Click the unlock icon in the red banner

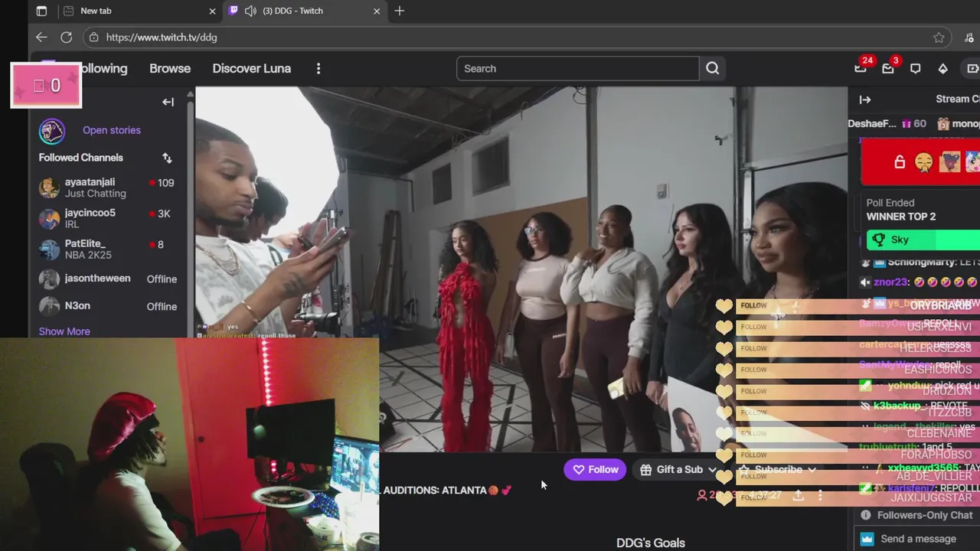[900, 162]
